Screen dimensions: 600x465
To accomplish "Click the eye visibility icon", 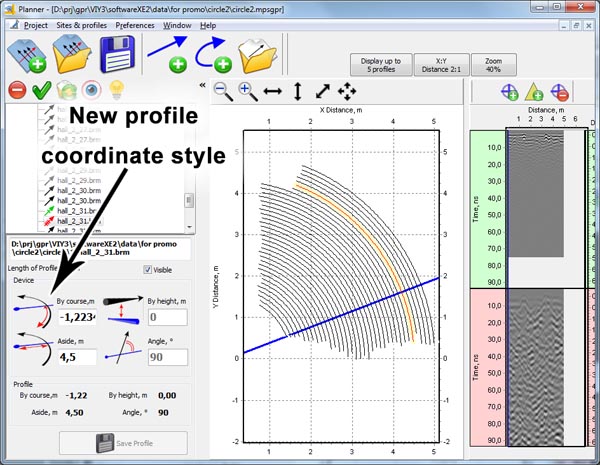I will [x=91, y=90].
